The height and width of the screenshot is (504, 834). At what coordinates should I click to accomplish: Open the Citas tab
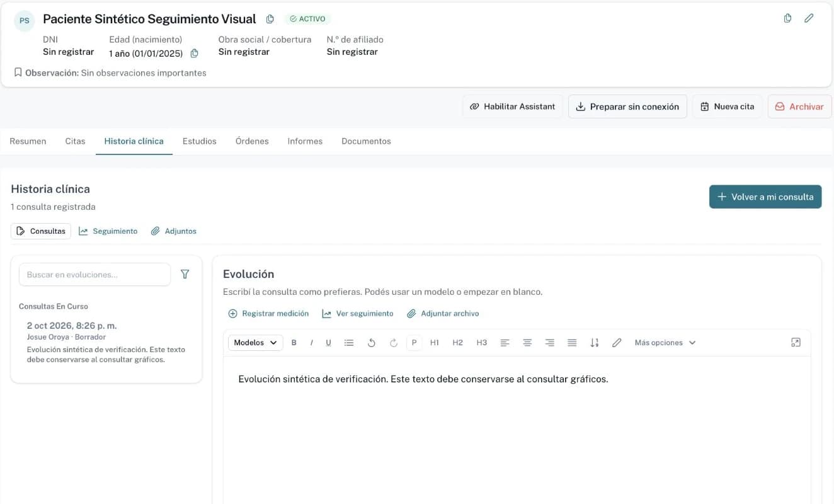tap(75, 141)
